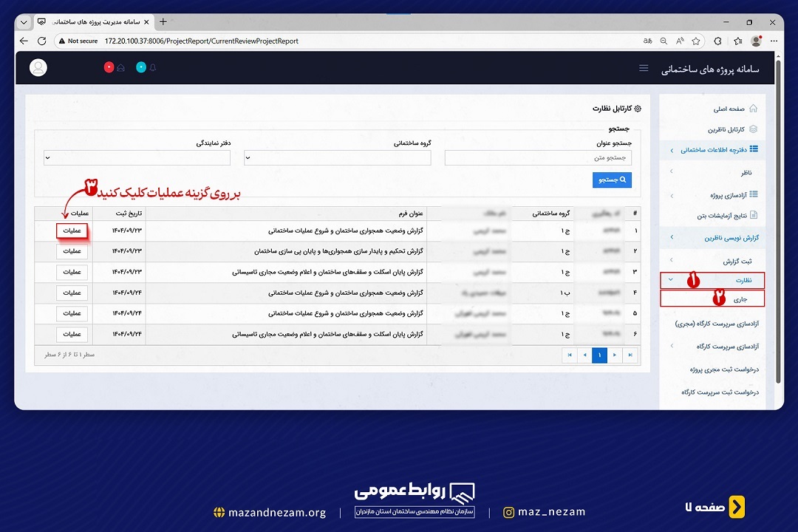Expand the نظارت sidebar menu

[712, 281]
